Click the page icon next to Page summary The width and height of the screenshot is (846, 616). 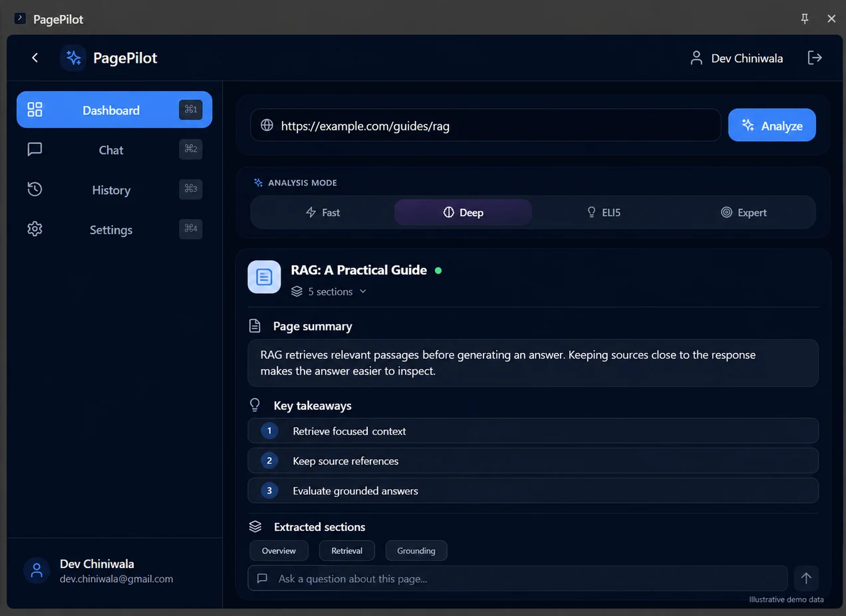[x=255, y=326]
